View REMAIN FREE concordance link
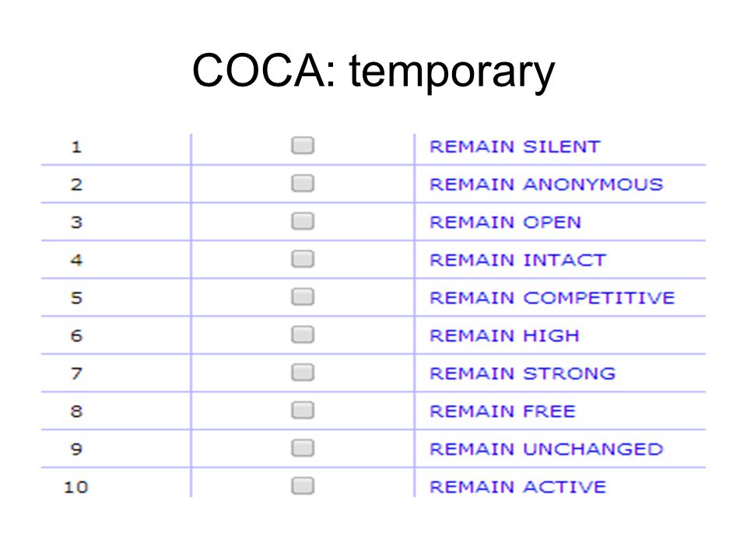 click(x=503, y=411)
